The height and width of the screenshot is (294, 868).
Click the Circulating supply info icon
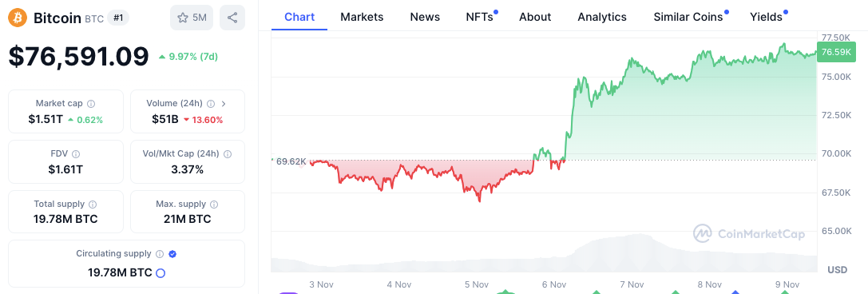tap(160, 254)
